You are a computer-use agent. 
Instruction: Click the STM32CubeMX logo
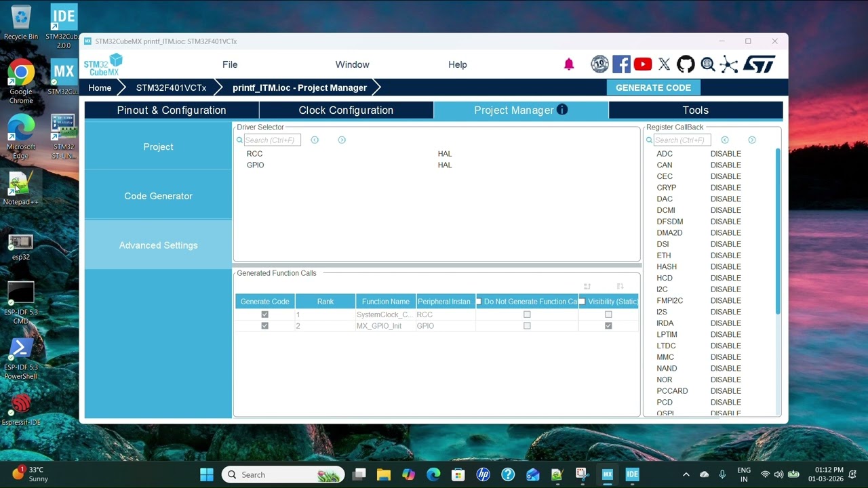(103, 64)
